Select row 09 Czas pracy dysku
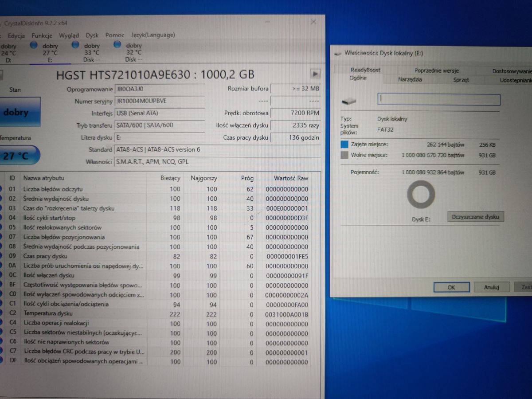Screen dimensions: 532x399 pyautogui.click(x=159, y=256)
